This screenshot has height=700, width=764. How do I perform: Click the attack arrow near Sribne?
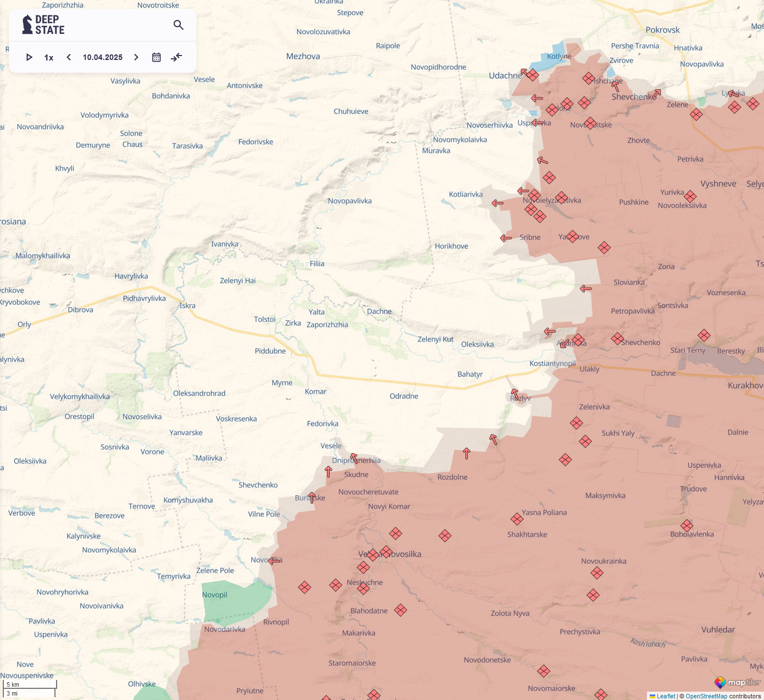[x=506, y=238]
